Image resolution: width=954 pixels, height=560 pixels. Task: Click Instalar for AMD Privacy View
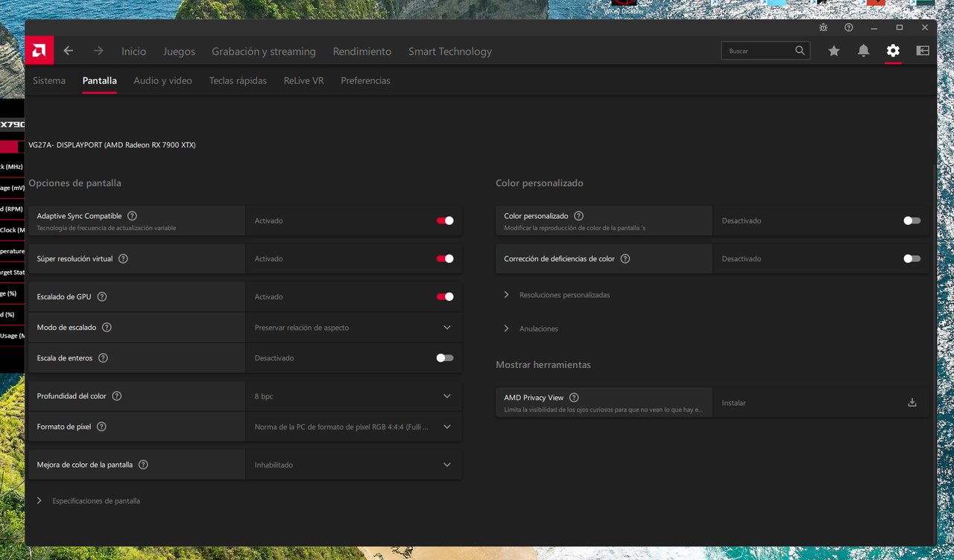(734, 403)
